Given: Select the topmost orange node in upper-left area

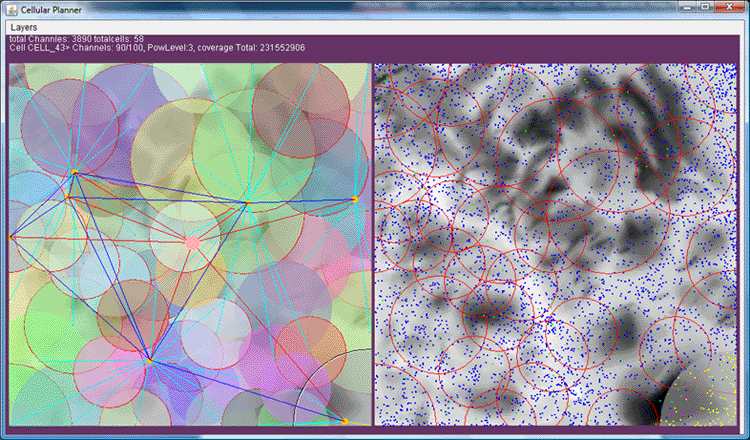Looking at the screenshot, I should (75, 172).
